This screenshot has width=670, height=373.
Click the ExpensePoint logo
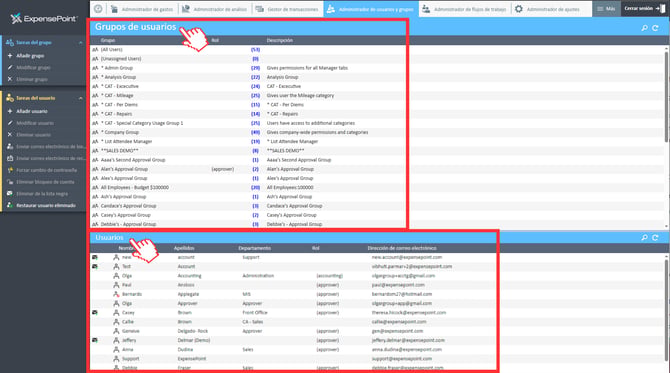(44, 18)
